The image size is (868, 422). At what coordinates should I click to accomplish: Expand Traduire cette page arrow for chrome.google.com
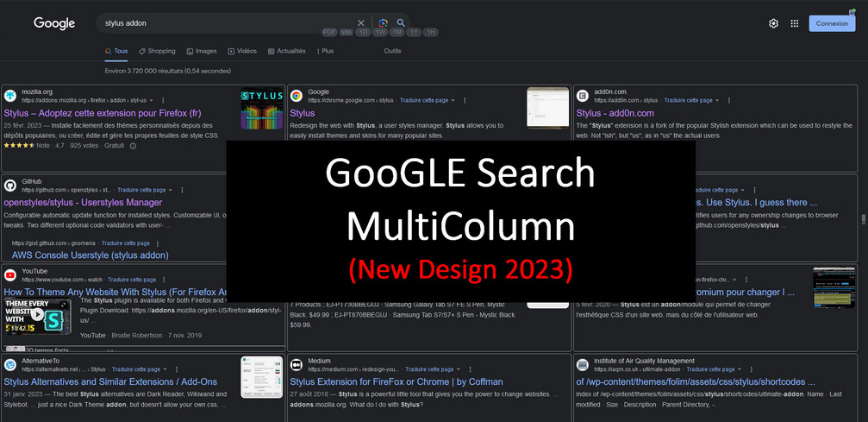point(453,100)
